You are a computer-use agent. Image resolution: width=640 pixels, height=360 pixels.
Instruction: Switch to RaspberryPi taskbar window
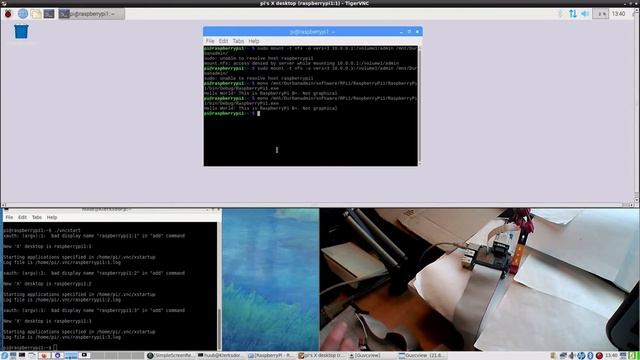point(271,356)
